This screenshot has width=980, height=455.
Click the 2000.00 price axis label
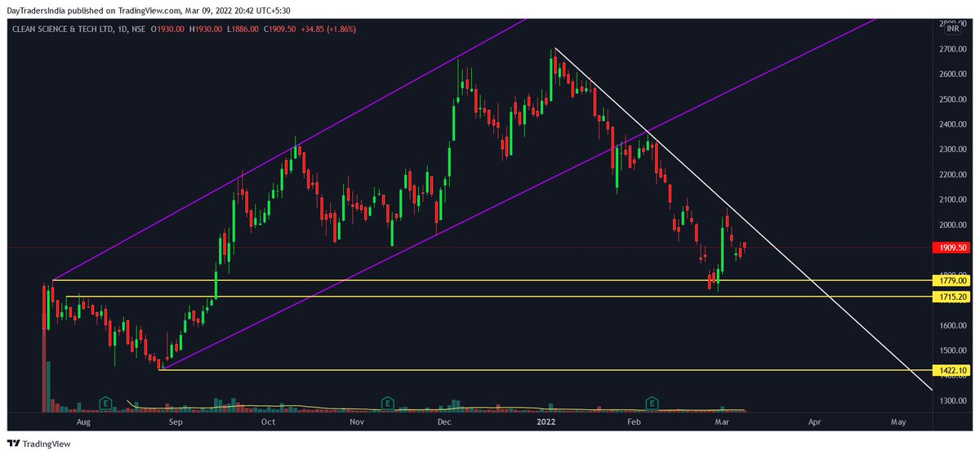pos(952,225)
